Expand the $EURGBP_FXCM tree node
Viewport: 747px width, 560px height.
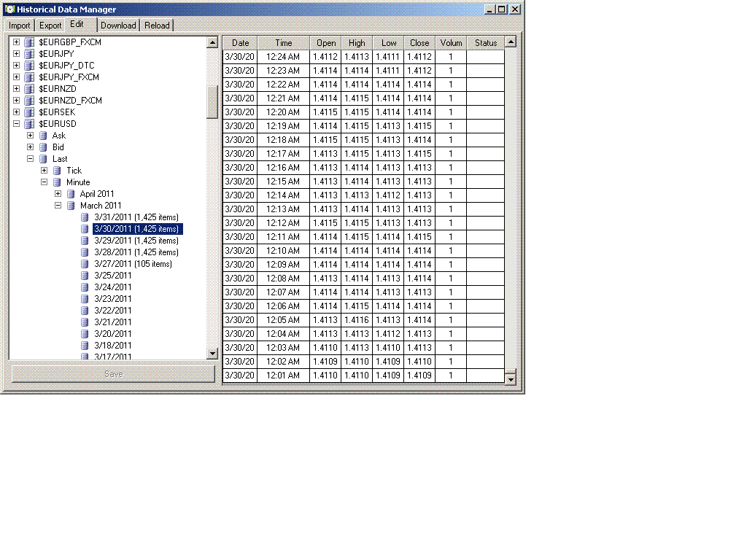16,42
